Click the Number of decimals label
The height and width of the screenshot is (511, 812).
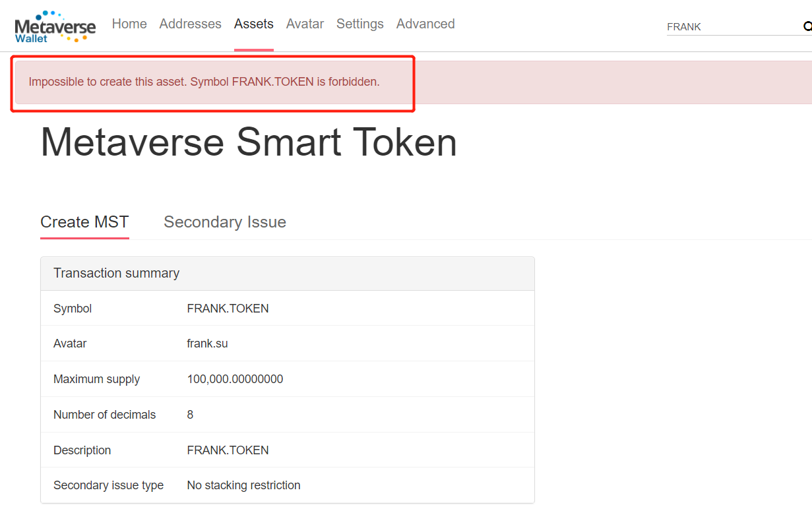(x=105, y=415)
